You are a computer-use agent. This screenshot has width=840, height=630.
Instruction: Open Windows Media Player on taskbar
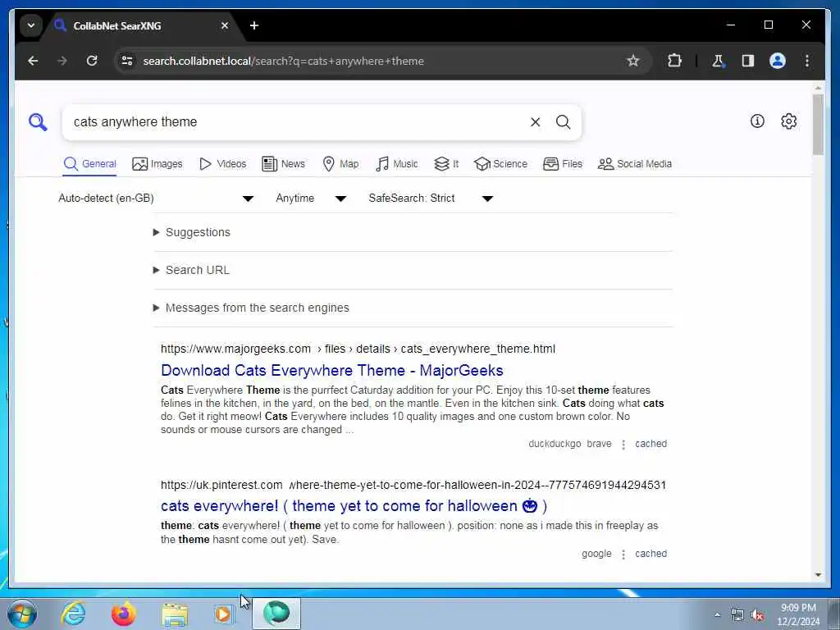(x=223, y=614)
